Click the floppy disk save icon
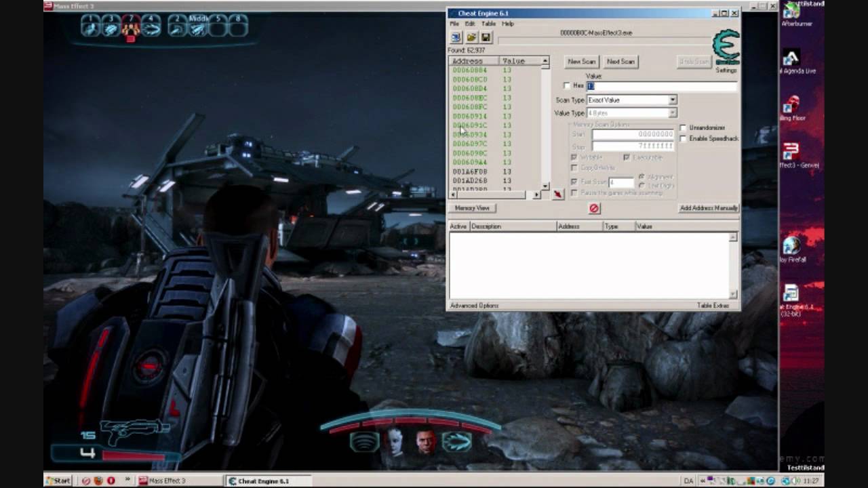 tap(486, 37)
